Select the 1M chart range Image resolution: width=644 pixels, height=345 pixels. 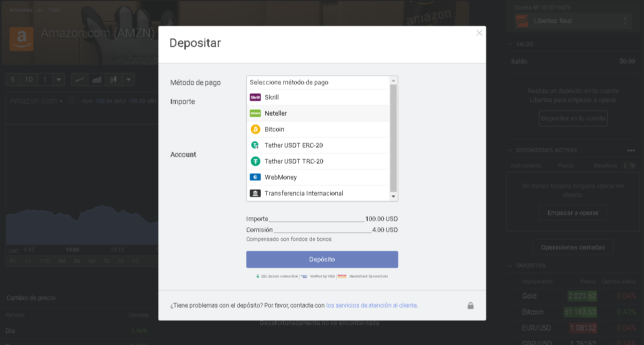pos(92,261)
